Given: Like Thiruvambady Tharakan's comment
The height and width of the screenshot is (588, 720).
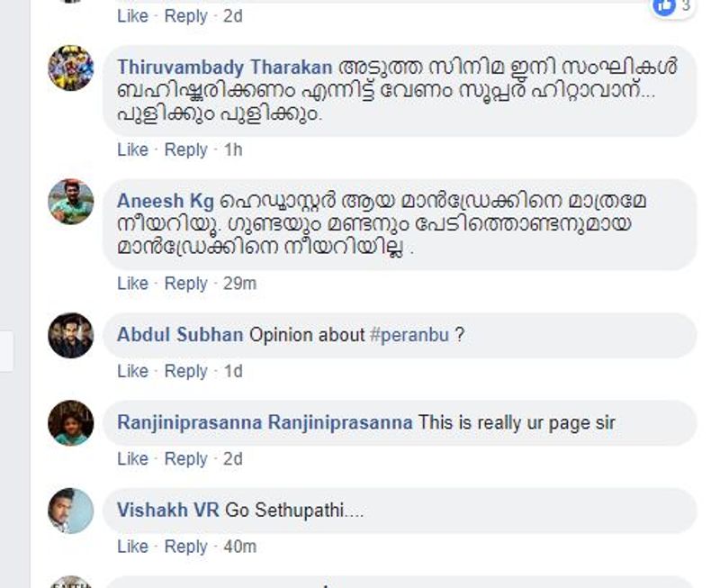Looking at the screenshot, I should click(132, 149).
